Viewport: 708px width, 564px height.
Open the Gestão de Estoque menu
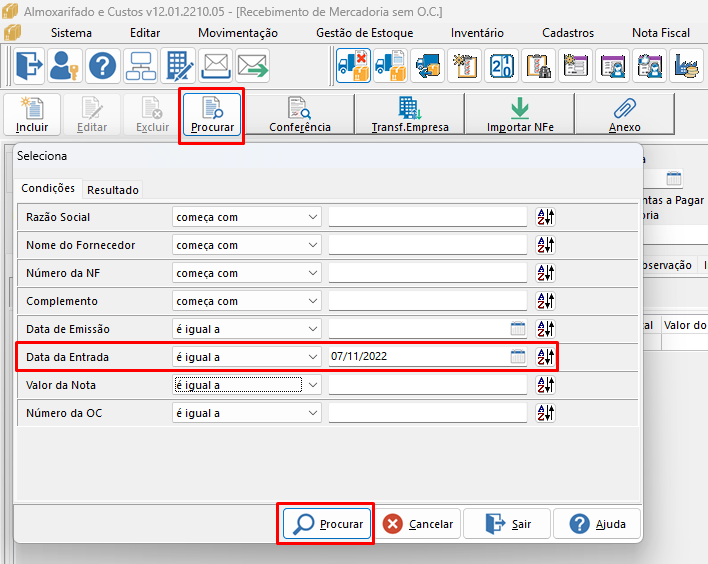(364, 33)
